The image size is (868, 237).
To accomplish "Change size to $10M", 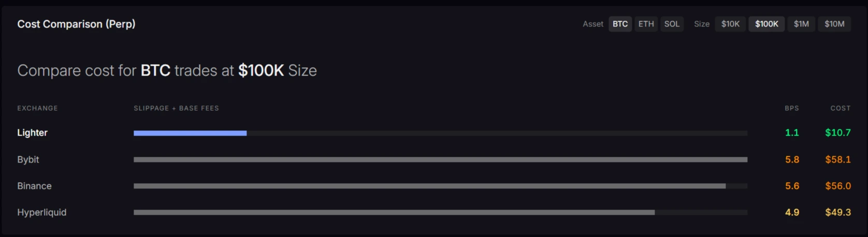I will click(x=834, y=24).
